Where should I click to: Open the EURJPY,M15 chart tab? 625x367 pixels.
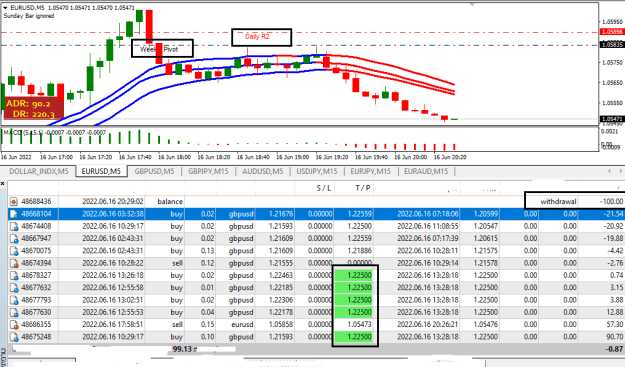[x=371, y=171]
